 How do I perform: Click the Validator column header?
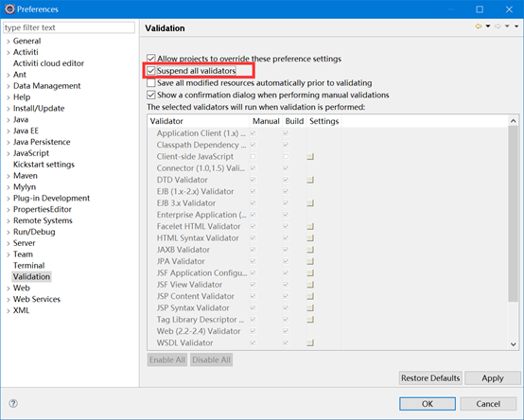coord(199,121)
